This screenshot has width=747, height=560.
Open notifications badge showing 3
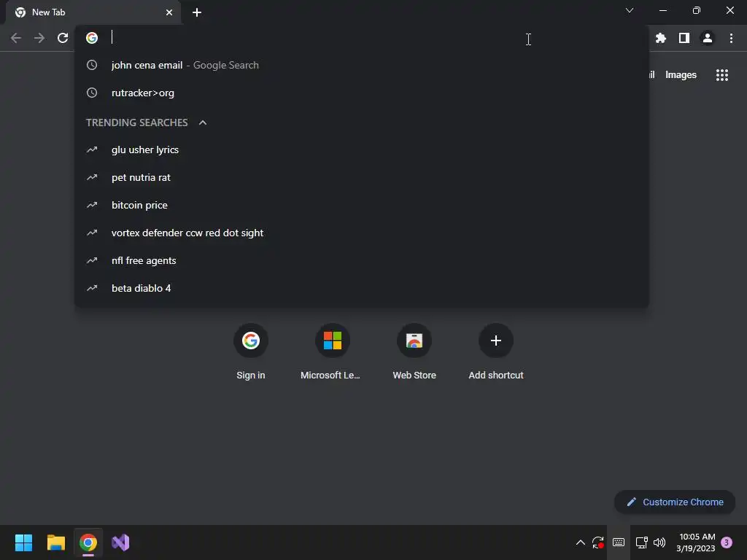(727, 542)
